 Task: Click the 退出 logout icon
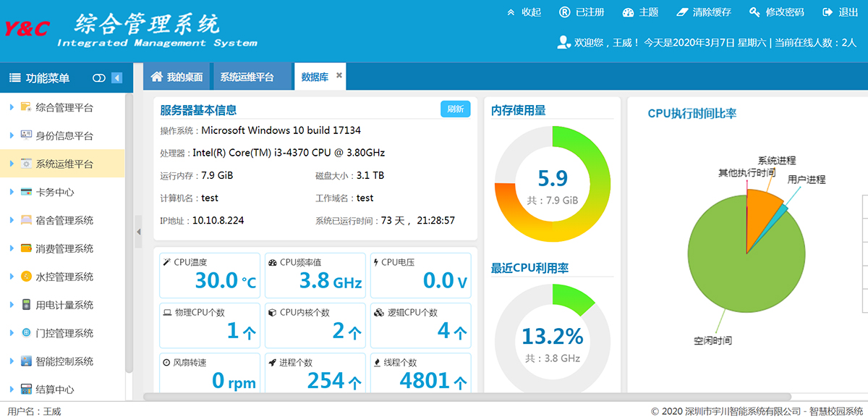pos(828,12)
